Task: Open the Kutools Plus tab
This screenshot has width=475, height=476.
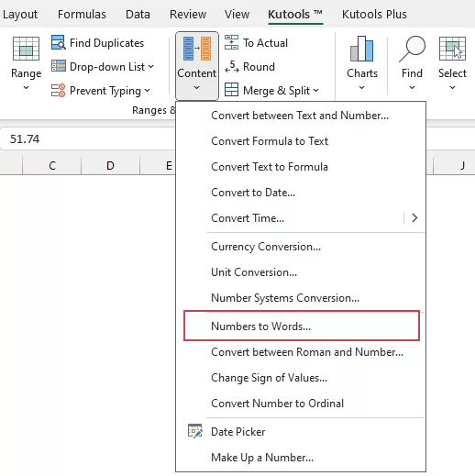Action: click(x=374, y=14)
